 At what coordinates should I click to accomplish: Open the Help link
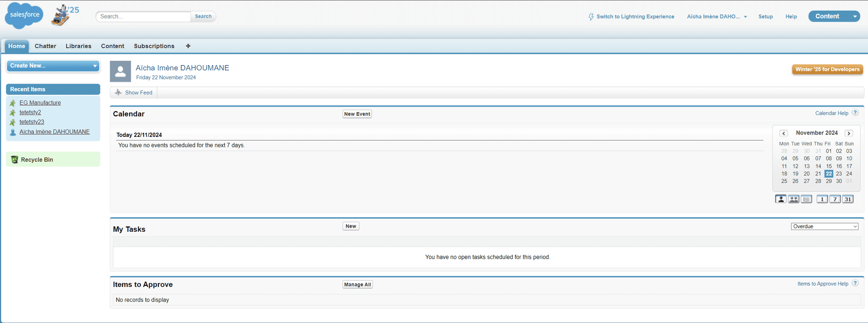point(791,17)
